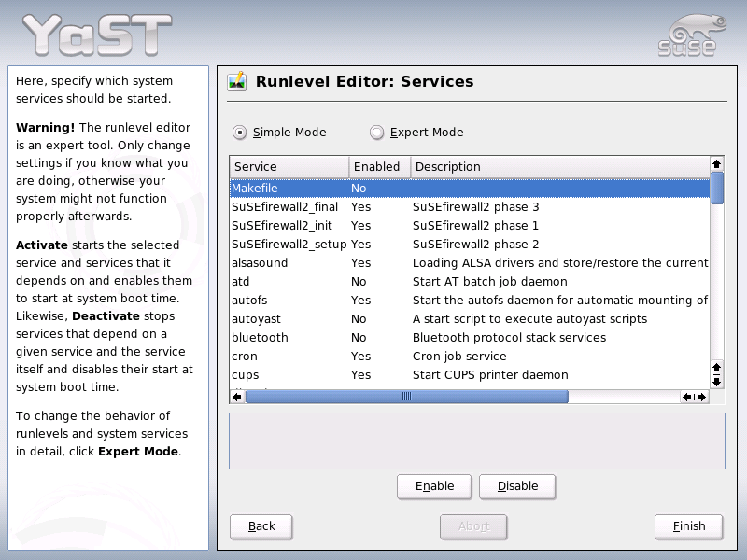This screenshot has height=560, width=747.
Task: Select the alsasound service row
Action: 470,262
